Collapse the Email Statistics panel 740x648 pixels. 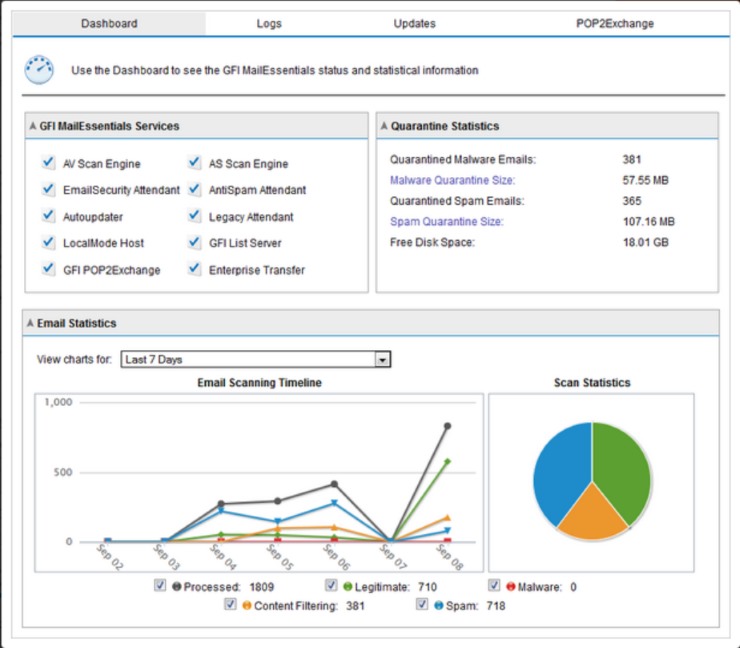click(30, 323)
